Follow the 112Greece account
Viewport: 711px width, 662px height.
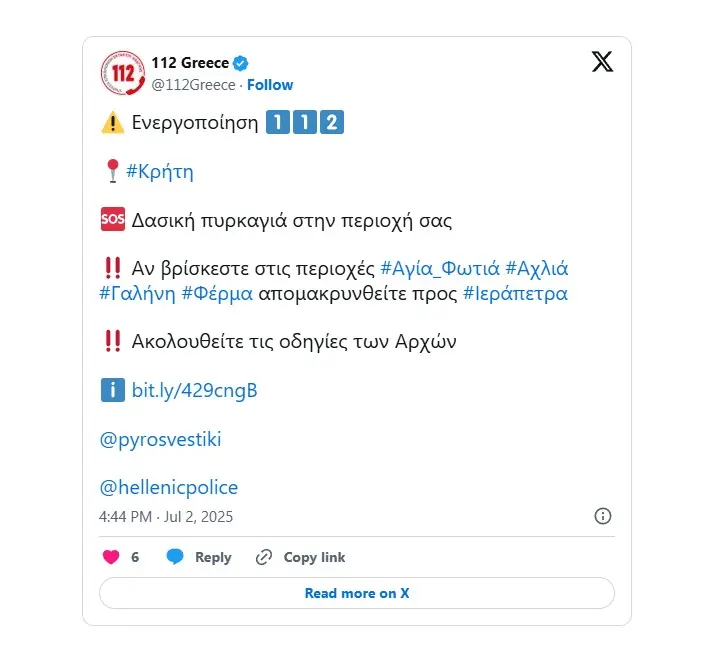(x=270, y=85)
